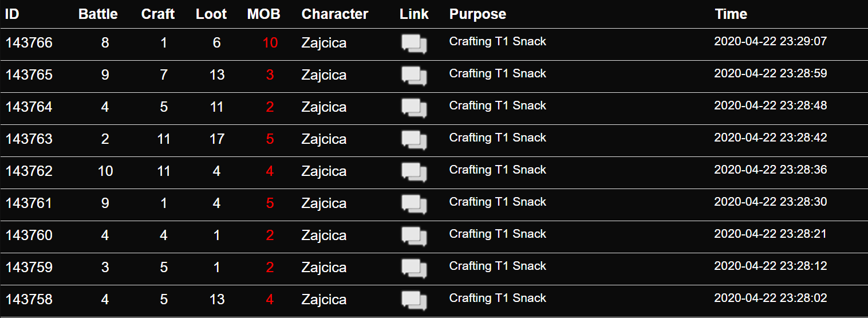Select roll ID 143758
Image resolution: width=868 pixels, height=318 pixels.
[29, 300]
